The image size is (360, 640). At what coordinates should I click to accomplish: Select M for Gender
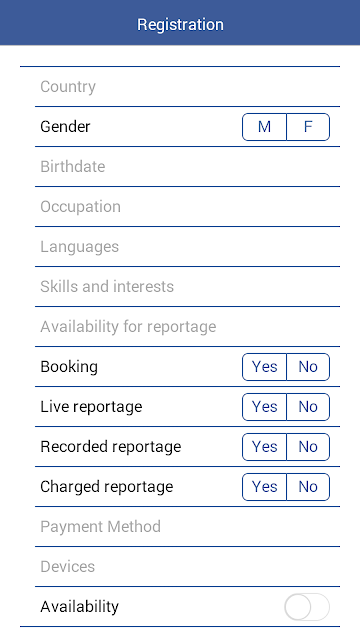(264, 127)
